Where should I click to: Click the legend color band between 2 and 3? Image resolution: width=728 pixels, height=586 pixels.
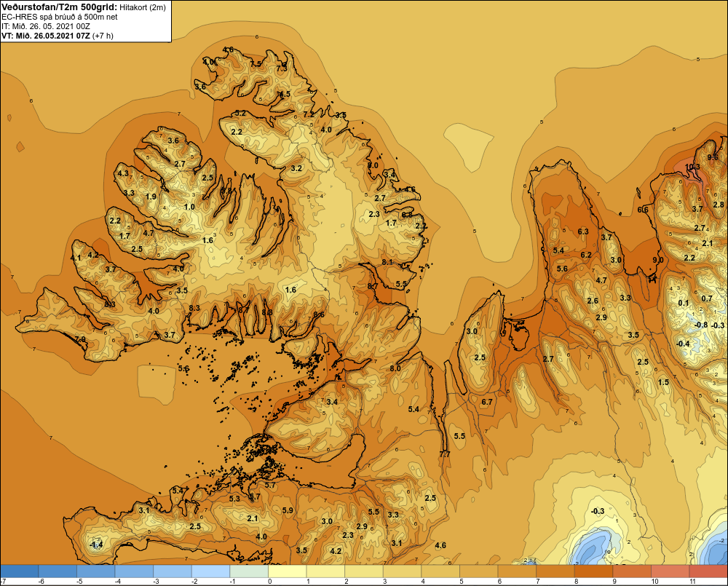[x=365, y=571]
